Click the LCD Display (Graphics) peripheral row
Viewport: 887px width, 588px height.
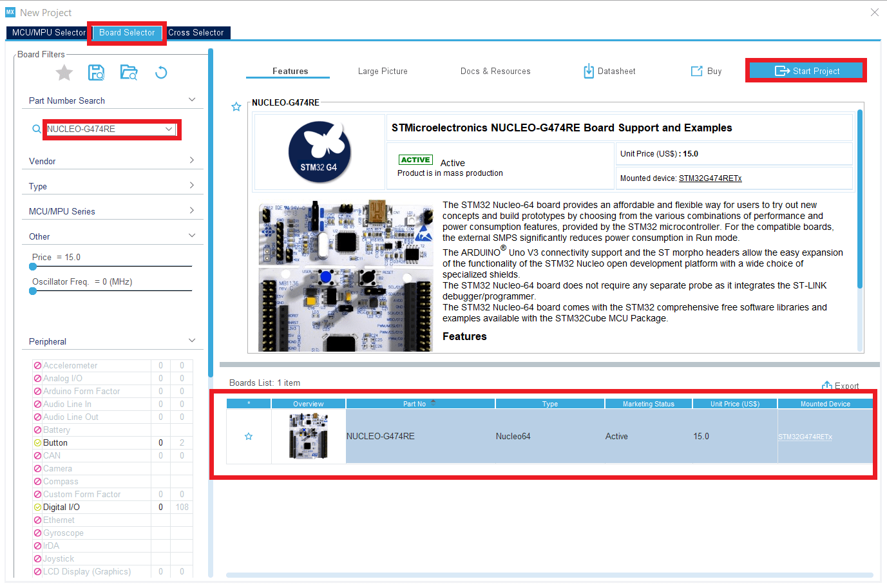(x=113, y=572)
